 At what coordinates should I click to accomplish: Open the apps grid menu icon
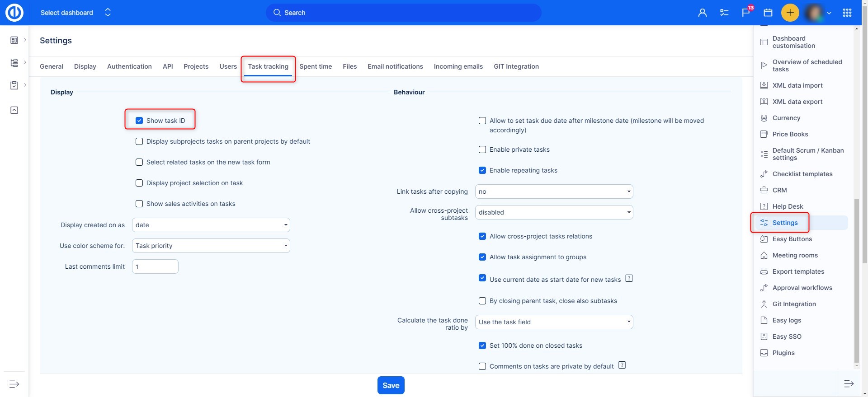coord(847,13)
